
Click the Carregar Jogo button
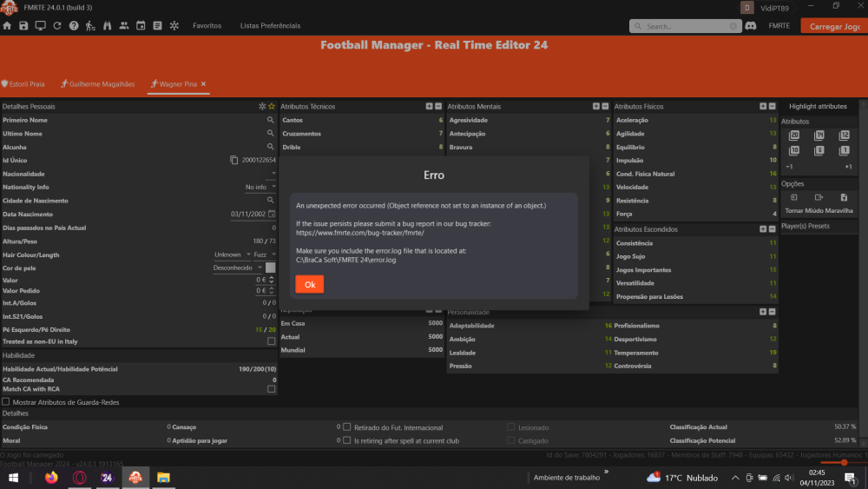(x=834, y=26)
